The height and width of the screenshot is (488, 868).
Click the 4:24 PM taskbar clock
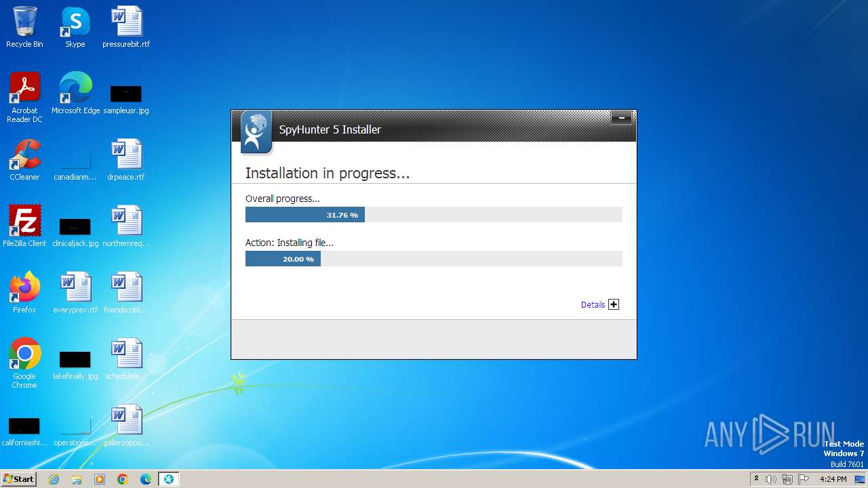point(833,479)
